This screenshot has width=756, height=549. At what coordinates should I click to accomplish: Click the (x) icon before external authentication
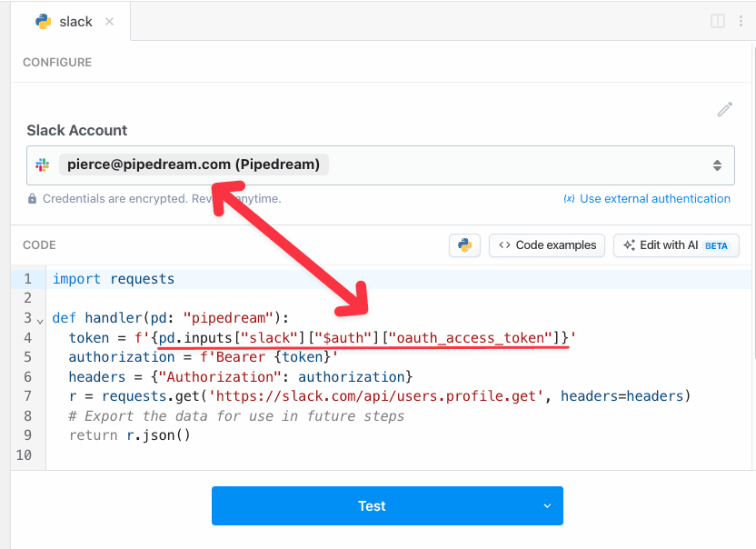coord(569,199)
